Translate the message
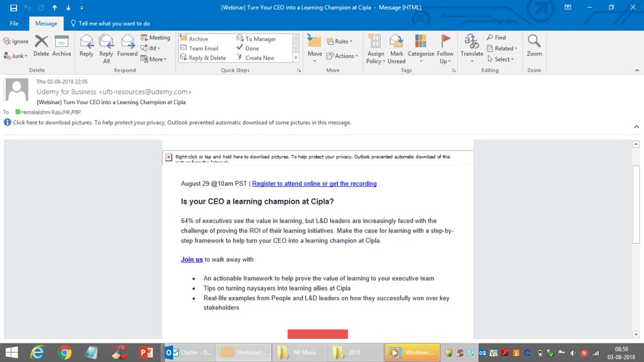Viewport: 644px width, 362px height. pyautogui.click(x=472, y=49)
